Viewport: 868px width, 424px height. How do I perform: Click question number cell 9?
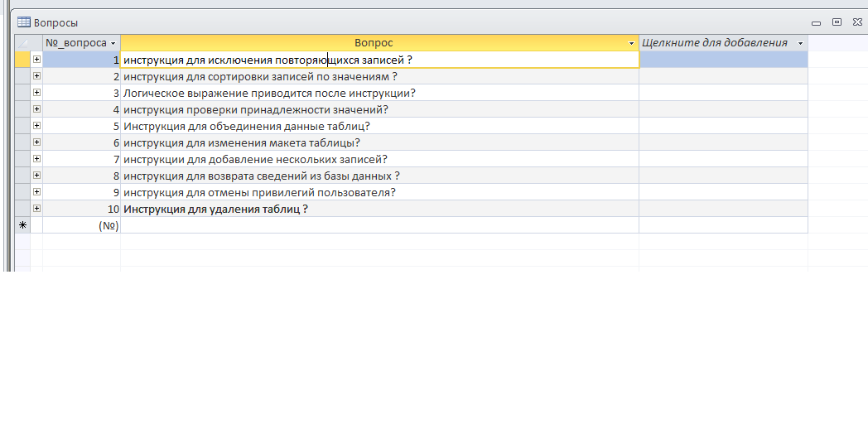coord(81,192)
